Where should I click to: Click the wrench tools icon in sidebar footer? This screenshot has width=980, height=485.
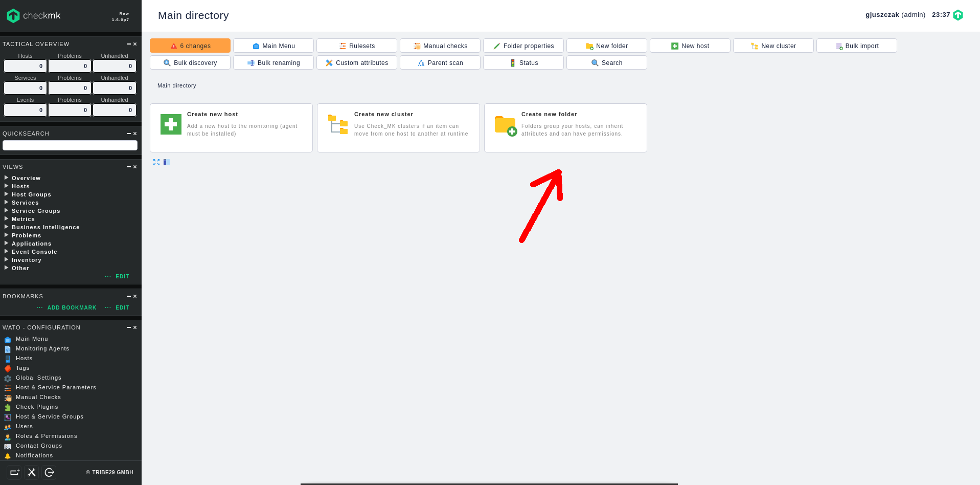[x=32, y=472]
